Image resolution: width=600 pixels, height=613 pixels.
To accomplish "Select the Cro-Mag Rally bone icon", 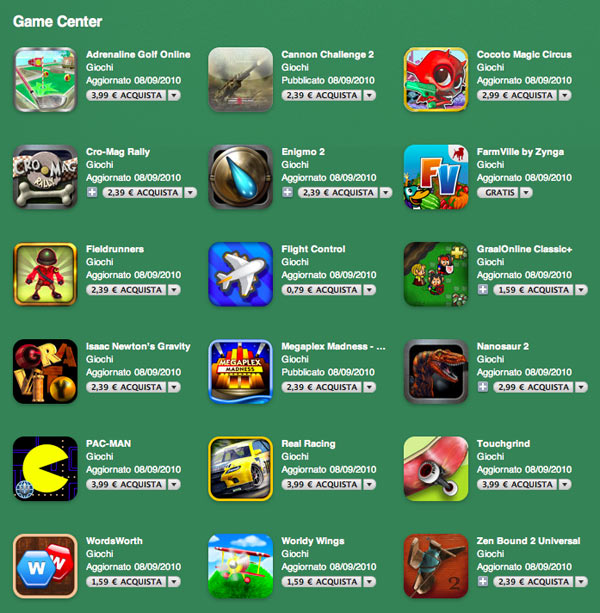I will click(x=45, y=177).
